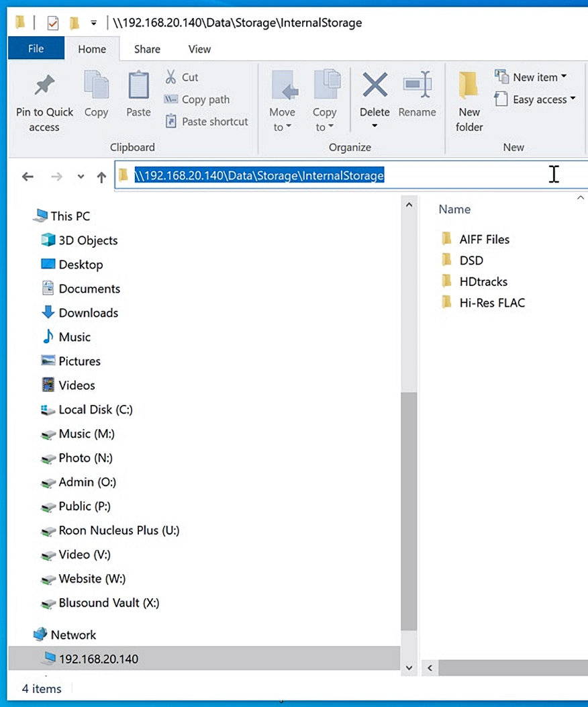Select the Music library in sidebar
The image size is (588, 707).
[x=66, y=337]
